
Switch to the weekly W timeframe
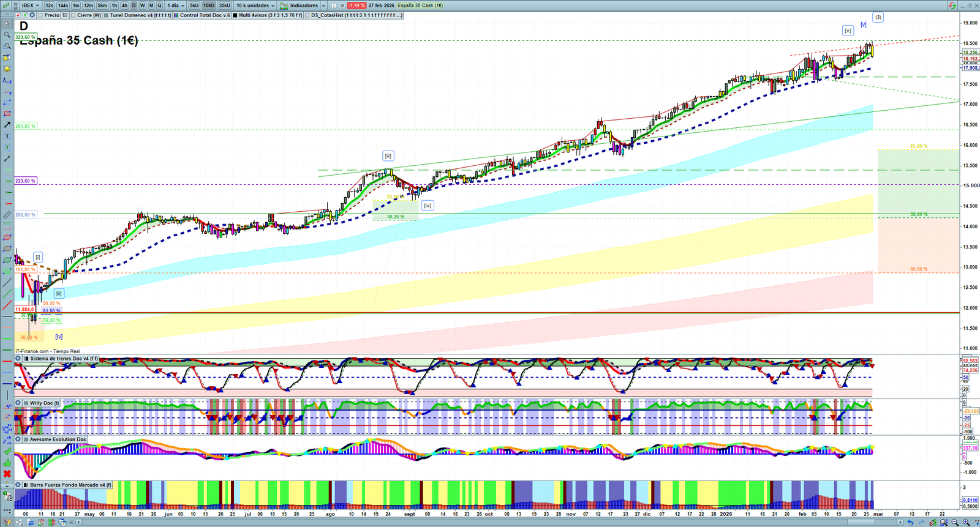tap(143, 6)
